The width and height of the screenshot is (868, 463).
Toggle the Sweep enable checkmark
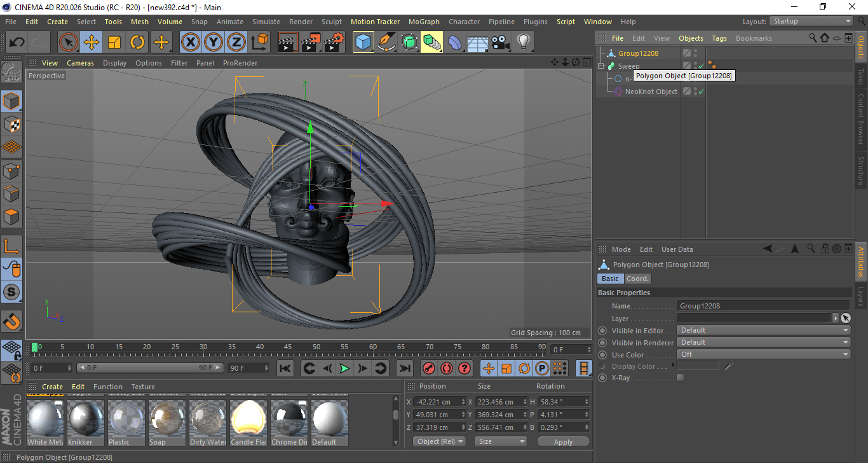702,66
